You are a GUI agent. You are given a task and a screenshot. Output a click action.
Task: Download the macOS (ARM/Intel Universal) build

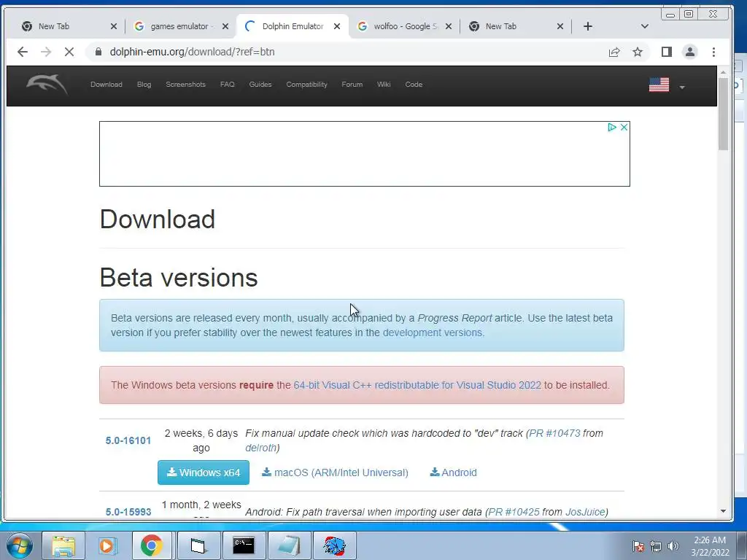[335, 472]
